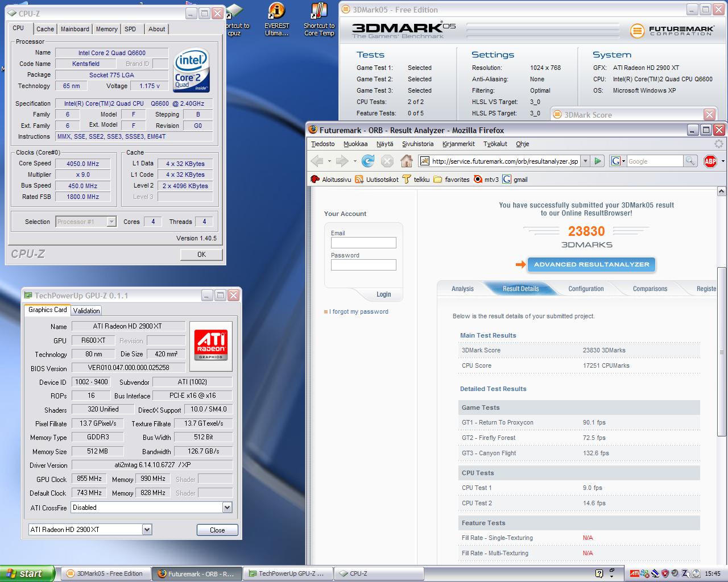Go to Firefox Home page icon
Screen dimensions: 728x582
pos(407,161)
